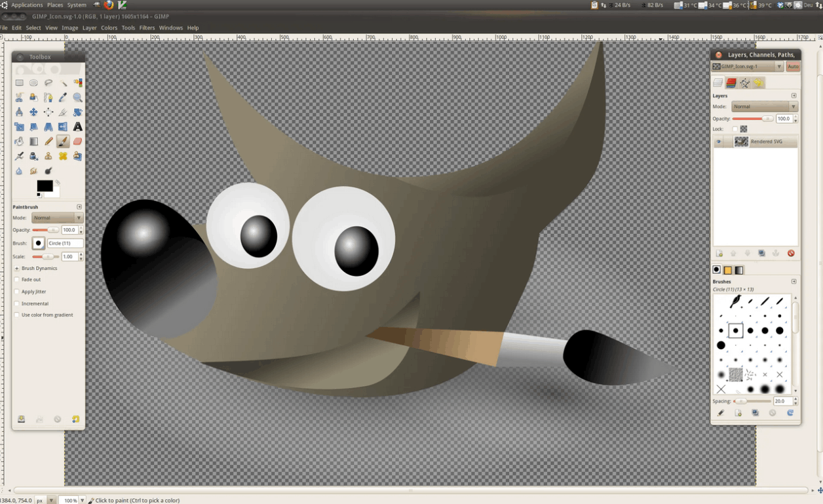Select the Blur/Sharpen droplet tool

[x=19, y=171]
